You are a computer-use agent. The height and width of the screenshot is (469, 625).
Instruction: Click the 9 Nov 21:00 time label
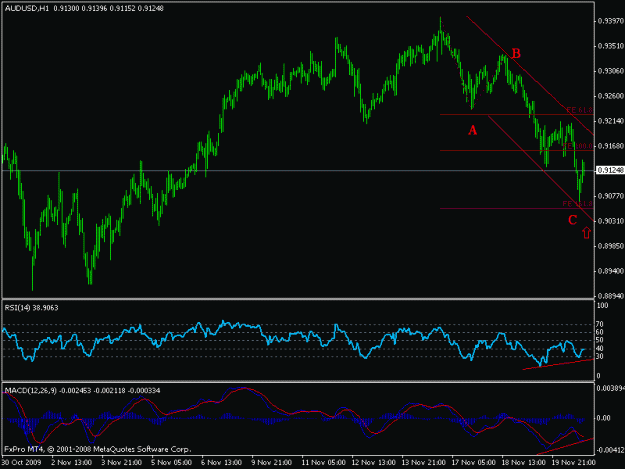point(271,462)
